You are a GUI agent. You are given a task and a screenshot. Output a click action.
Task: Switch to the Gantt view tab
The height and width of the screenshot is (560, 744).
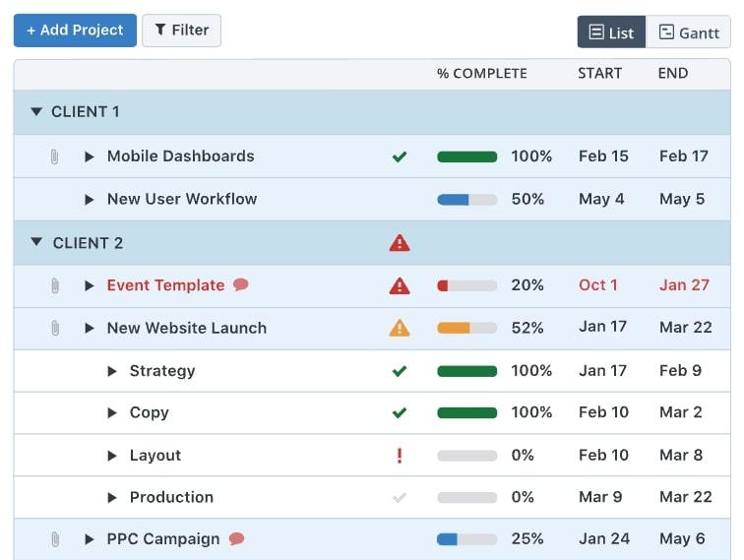[689, 32]
